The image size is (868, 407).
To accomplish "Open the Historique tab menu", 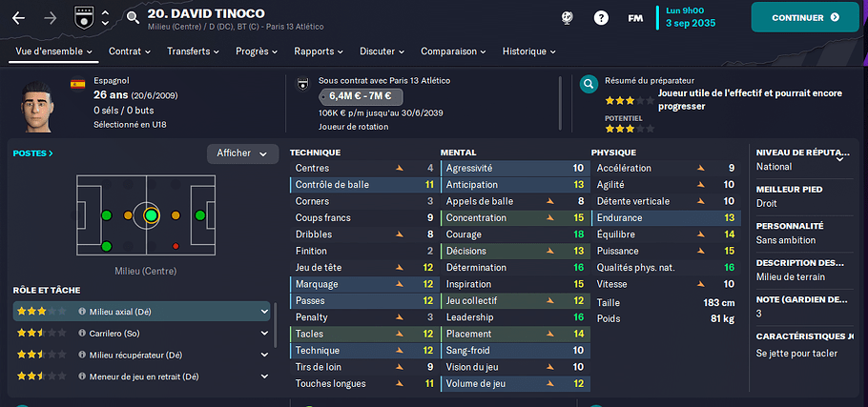I will (x=529, y=51).
